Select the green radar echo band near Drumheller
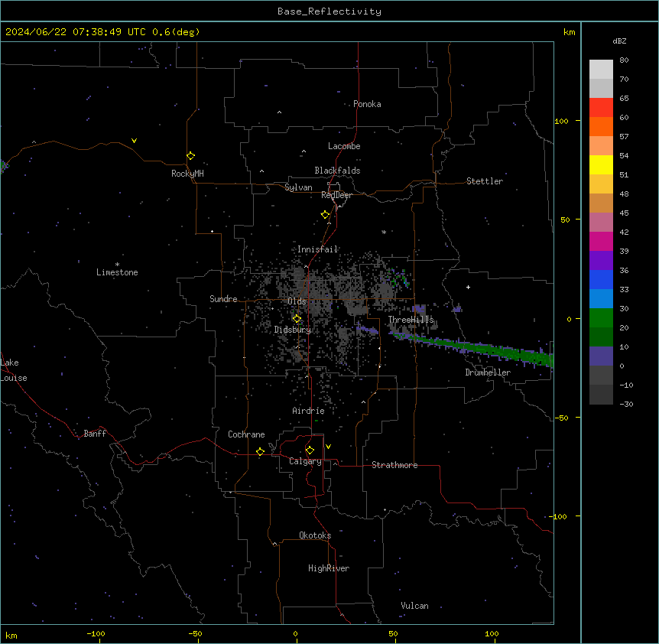The width and height of the screenshot is (659, 644). 472,348
